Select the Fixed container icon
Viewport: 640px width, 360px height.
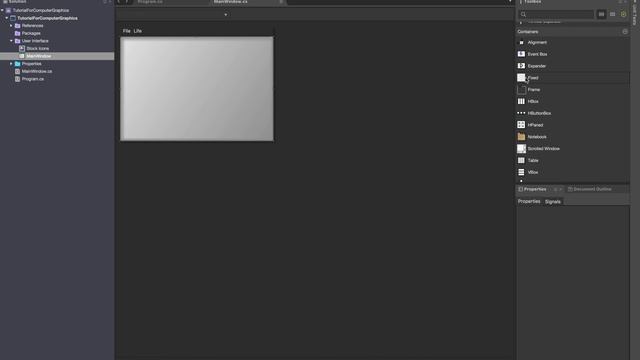[521, 78]
